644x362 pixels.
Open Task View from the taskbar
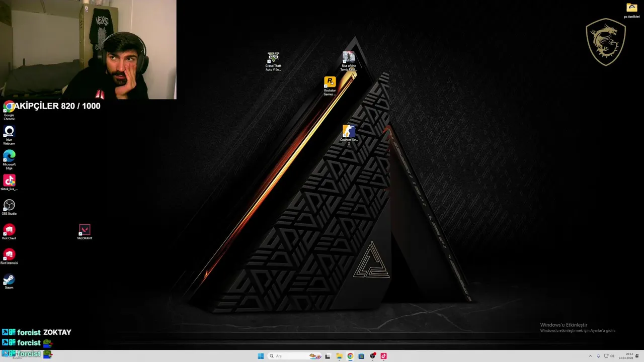tap(328, 356)
